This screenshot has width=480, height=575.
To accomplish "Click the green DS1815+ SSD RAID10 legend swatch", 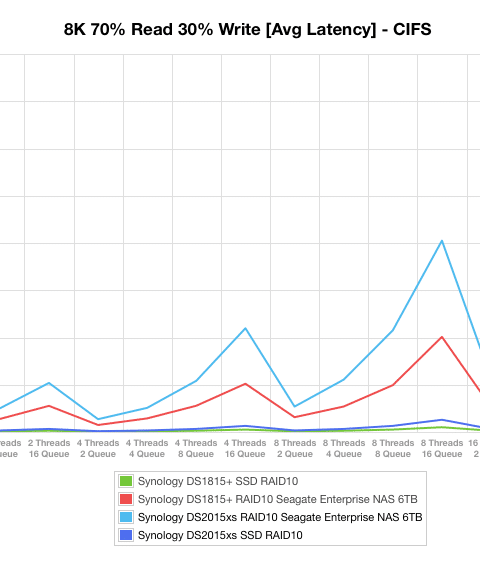I will coord(126,481).
